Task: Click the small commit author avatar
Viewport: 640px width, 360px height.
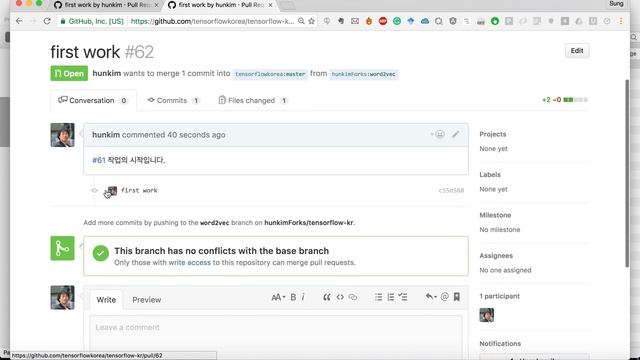Action: click(111, 191)
